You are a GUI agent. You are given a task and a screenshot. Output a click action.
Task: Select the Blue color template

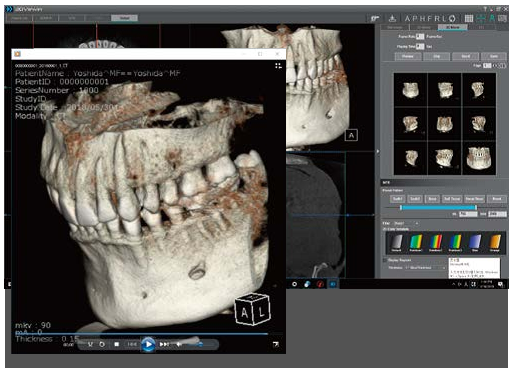pos(475,242)
